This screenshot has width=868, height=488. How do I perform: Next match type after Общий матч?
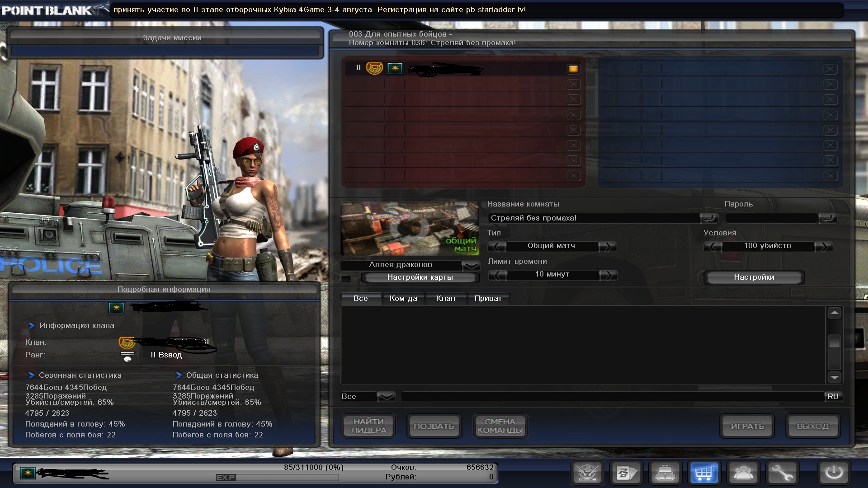[x=607, y=246]
